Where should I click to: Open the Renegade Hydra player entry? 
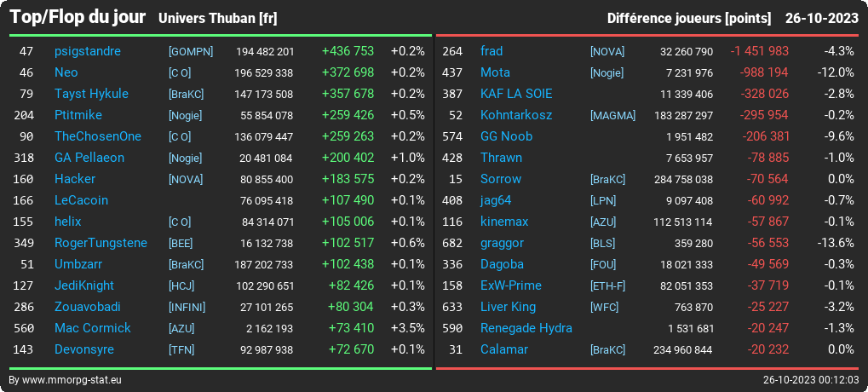tap(526, 328)
